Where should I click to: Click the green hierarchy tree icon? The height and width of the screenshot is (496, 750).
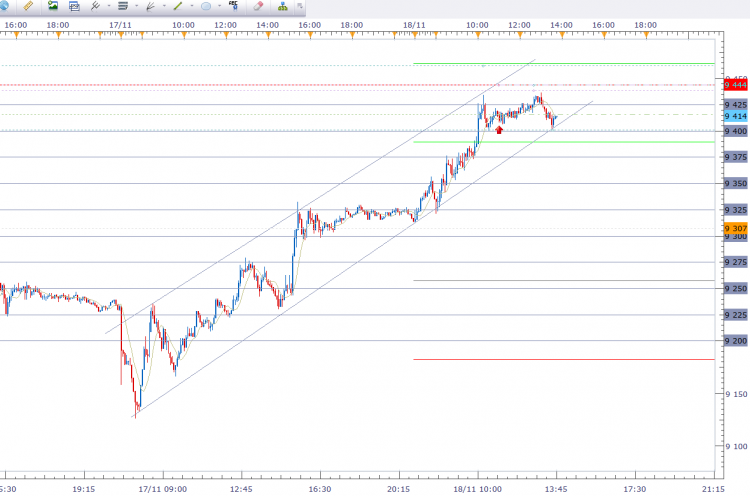283,6
